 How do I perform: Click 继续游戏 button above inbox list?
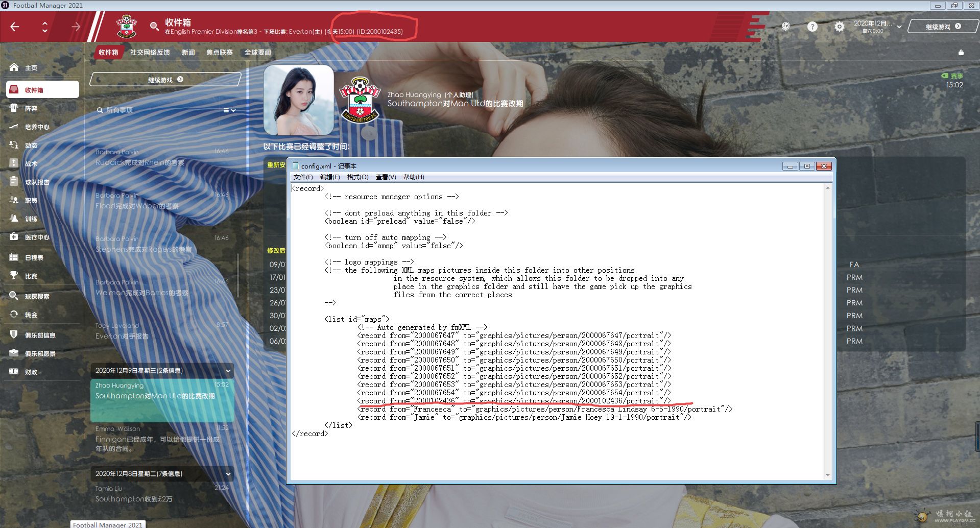[x=165, y=80]
